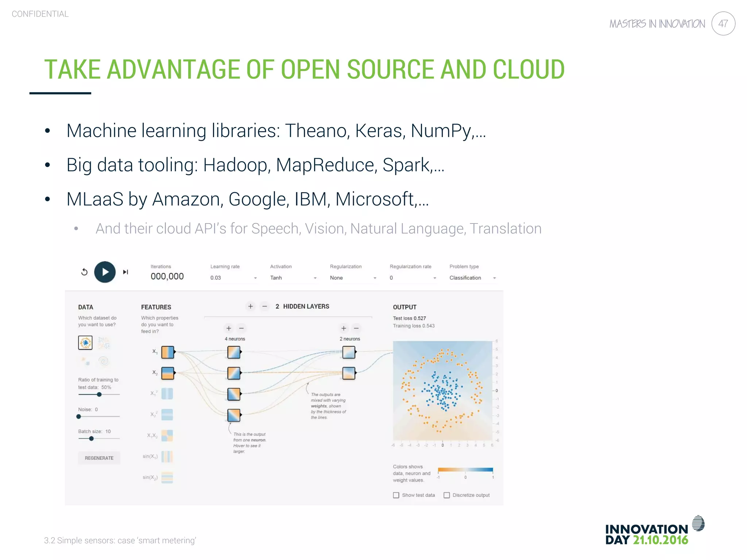The width and height of the screenshot is (747, 560).
Task: Click the second neuron in the first hidden layer
Action: [234, 373]
